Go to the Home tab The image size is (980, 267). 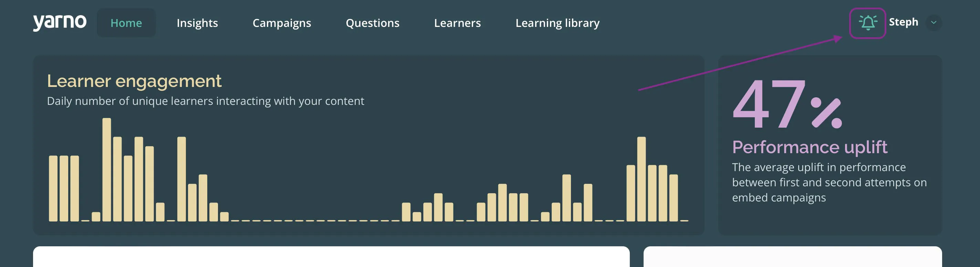(126, 23)
